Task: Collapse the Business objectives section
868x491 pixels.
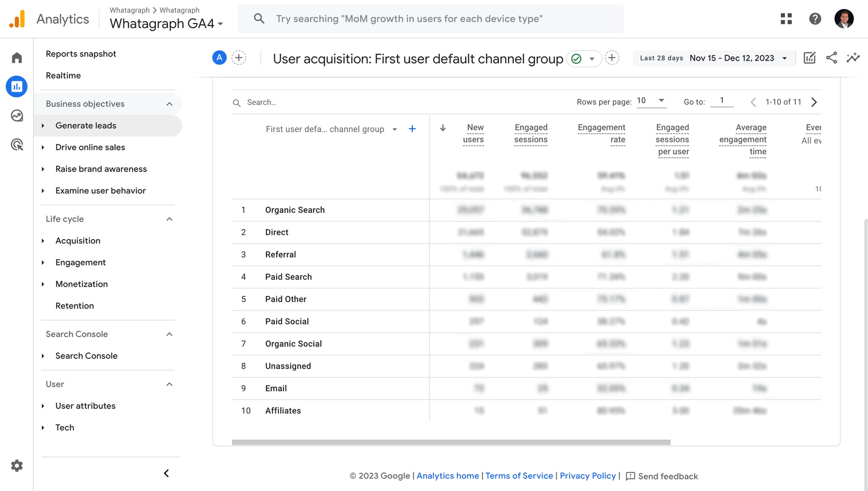Action: 170,104
